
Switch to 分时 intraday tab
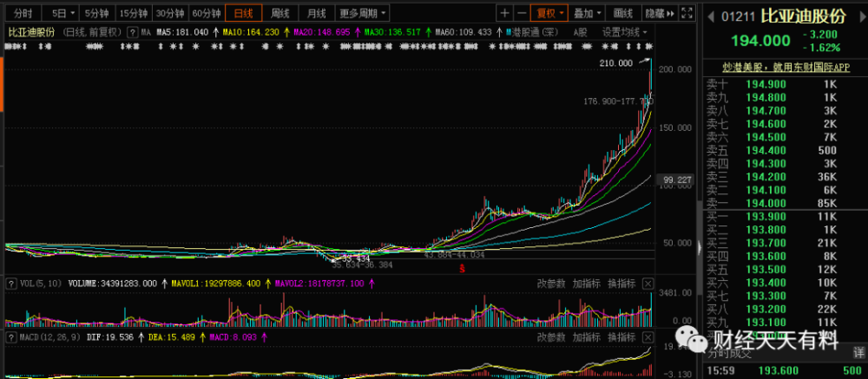[x=23, y=13]
